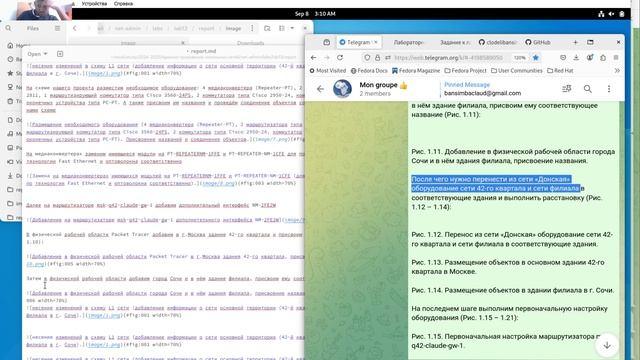Go back in Files window
Image resolution: width=640 pixels, height=360 pixels.
(x=74, y=28)
